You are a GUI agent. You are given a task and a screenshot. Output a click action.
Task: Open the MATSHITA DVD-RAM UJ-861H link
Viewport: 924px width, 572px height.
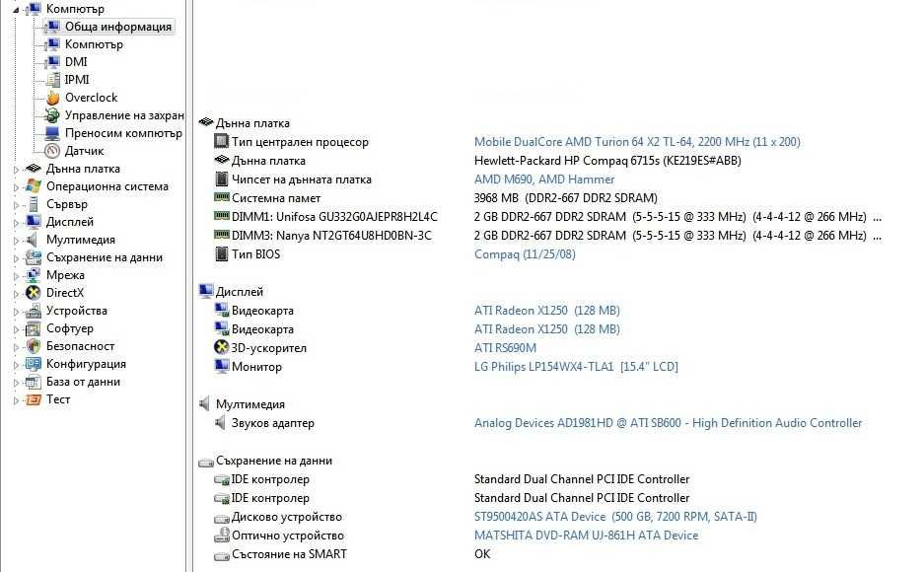point(586,536)
